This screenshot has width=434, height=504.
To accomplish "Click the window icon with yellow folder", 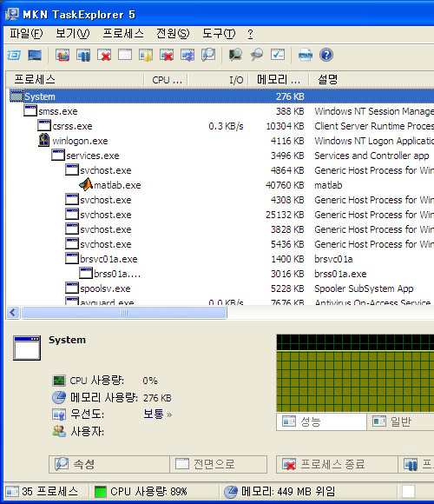I will (146, 55).
